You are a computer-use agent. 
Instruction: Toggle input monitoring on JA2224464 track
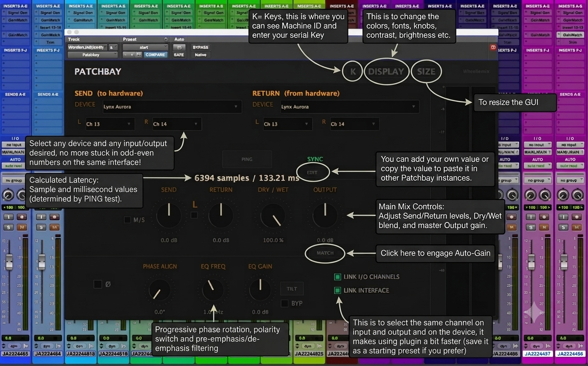tap(41, 217)
